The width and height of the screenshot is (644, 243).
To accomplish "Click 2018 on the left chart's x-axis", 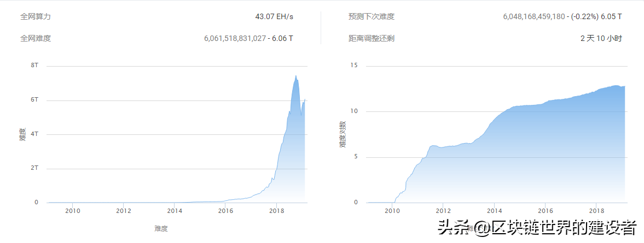I will [276, 211].
